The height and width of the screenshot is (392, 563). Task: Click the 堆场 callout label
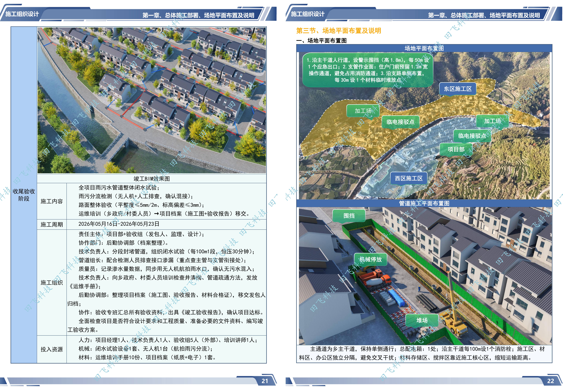[x=422, y=320]
